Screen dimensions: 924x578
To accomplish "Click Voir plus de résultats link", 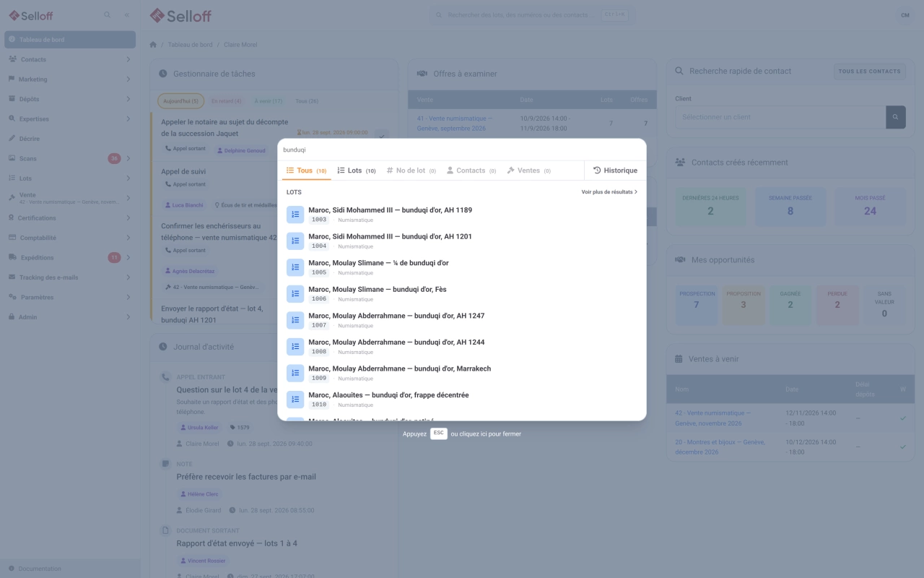I will tap(609, 192).
